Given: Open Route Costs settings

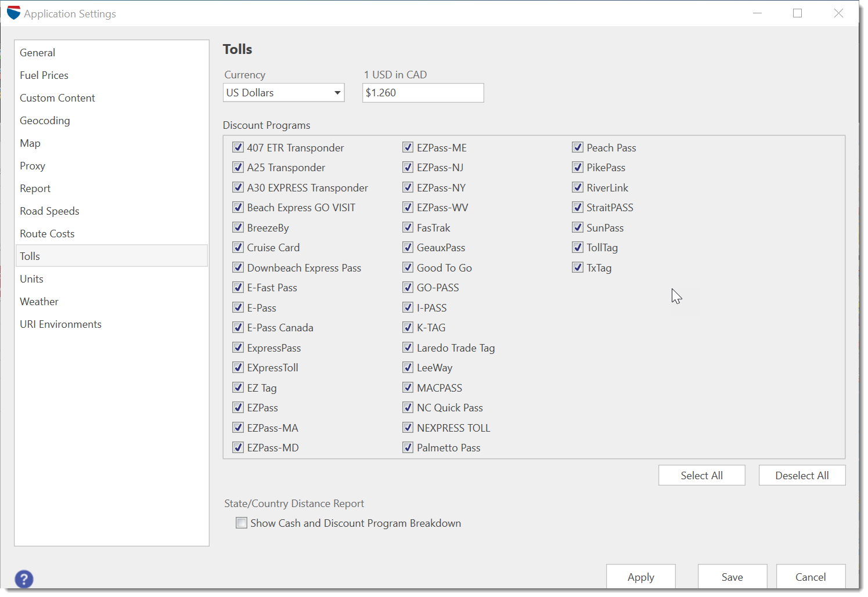Looking at the screenshot, I should tap(111, 234).
